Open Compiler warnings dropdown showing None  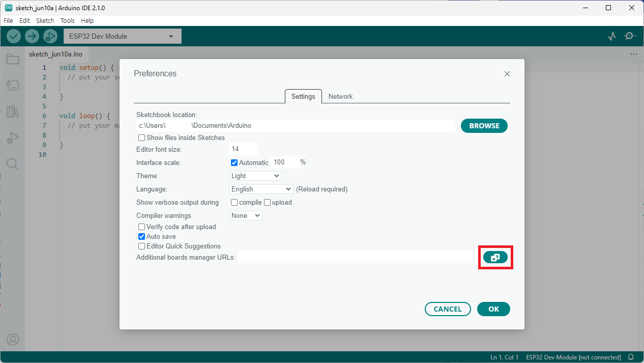pos(246,215)
